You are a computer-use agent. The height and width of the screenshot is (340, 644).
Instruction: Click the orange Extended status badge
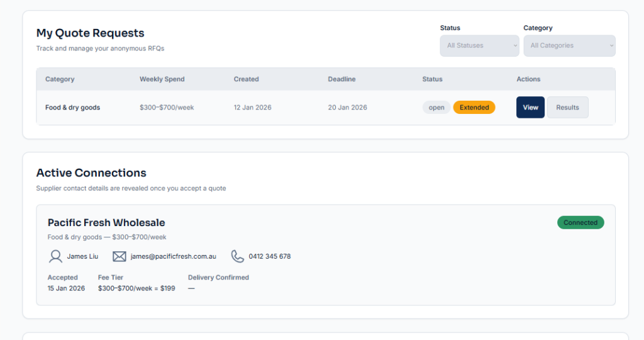point(474,108)
